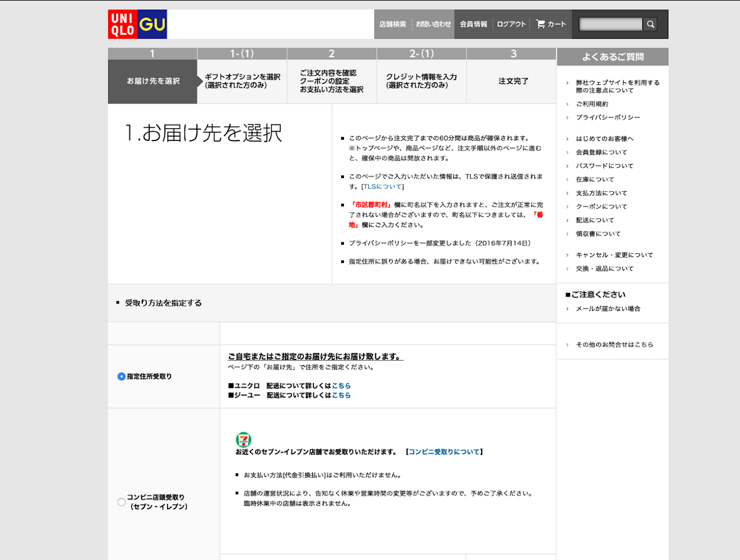740x560 pixels.
Task: Open キャンセル・変更について FAQ item
Action: coord(614,255)
